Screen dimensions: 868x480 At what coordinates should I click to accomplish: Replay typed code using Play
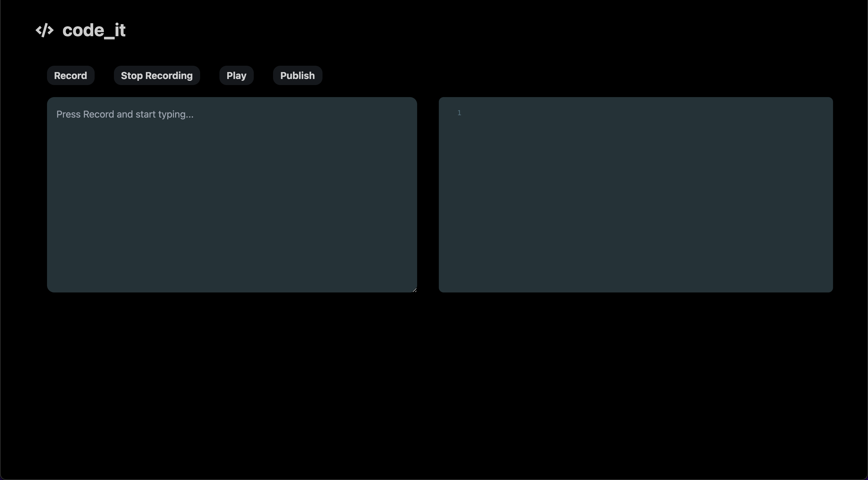click(x=236, y=75)
